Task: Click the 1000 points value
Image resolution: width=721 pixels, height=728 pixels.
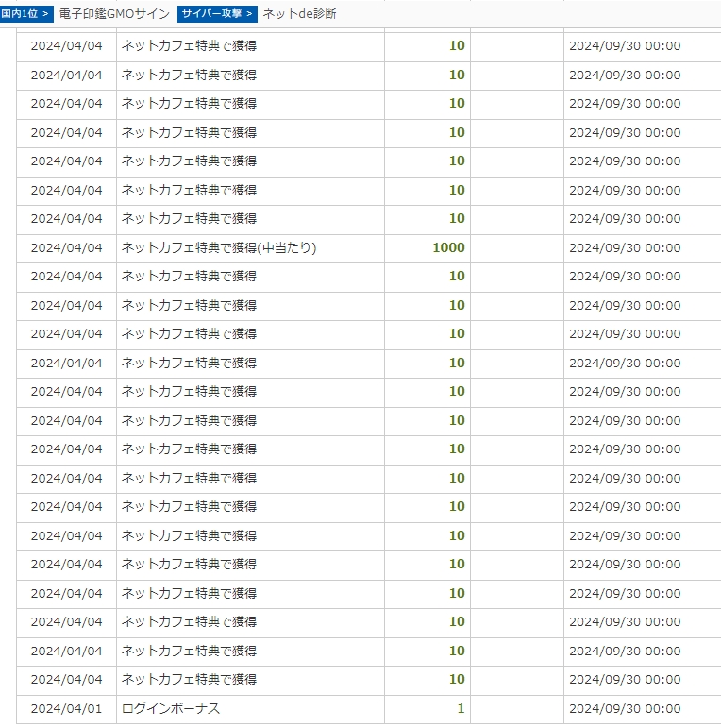Action: (x=448, y=248)
